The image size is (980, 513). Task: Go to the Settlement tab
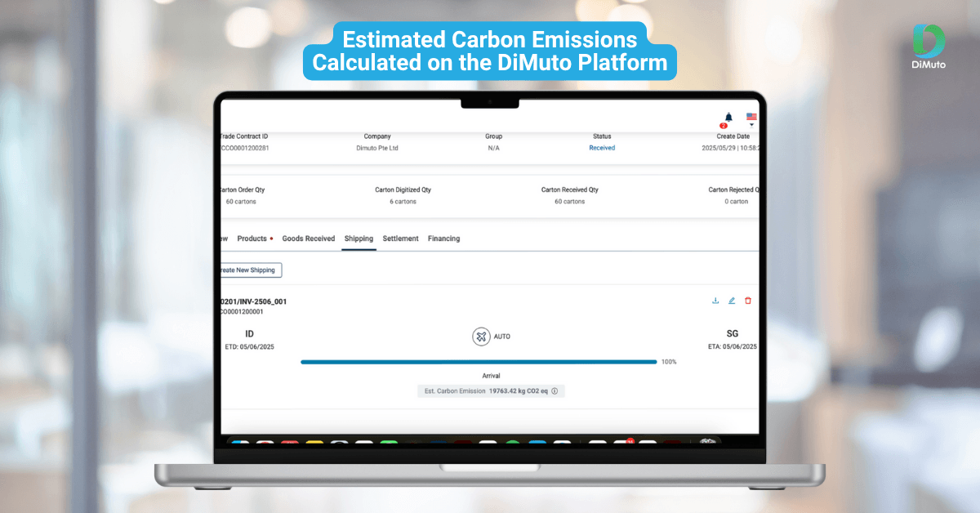[x=400, y=239]
